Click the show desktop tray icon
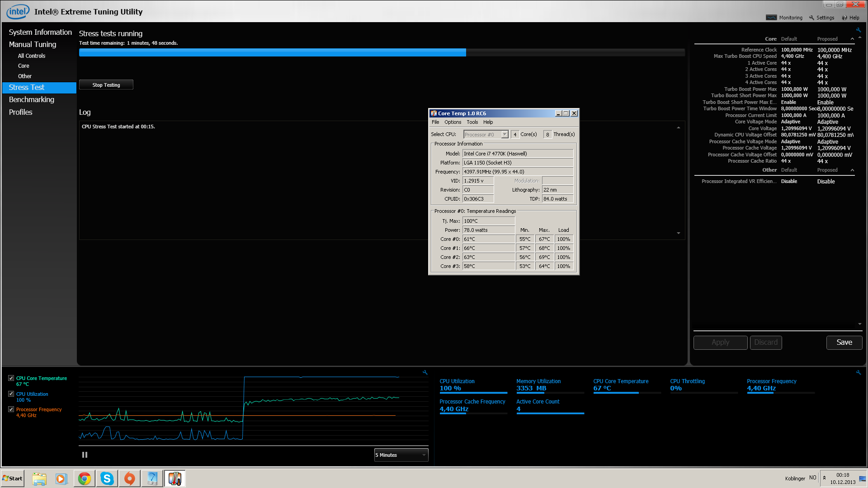This screenshot has height=488, width=868. (863, 479)
